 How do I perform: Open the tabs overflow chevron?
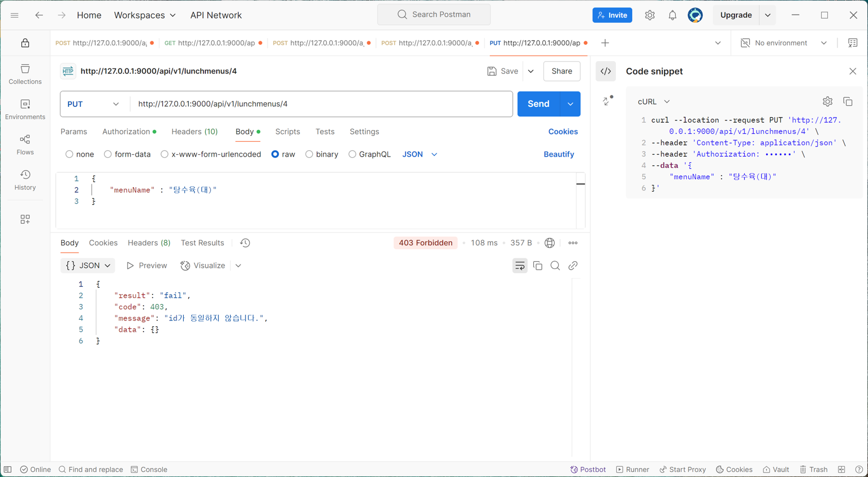[718, 43]
